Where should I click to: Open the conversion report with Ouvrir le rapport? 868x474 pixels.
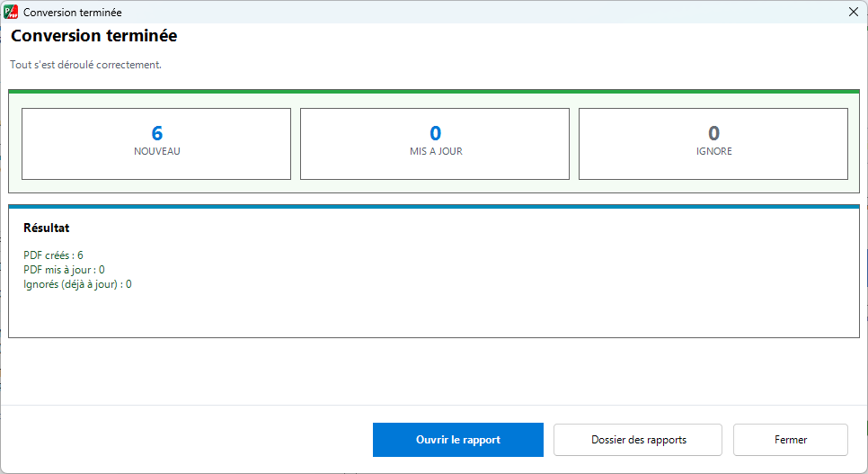[457, 440]
